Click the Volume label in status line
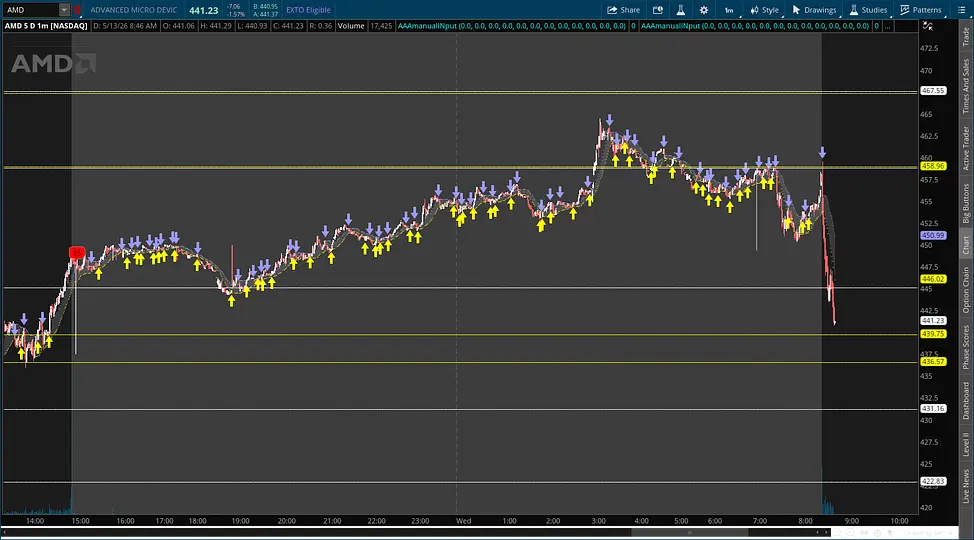The image size is (974, 540). pyautogui.click(x=351, y=26)
